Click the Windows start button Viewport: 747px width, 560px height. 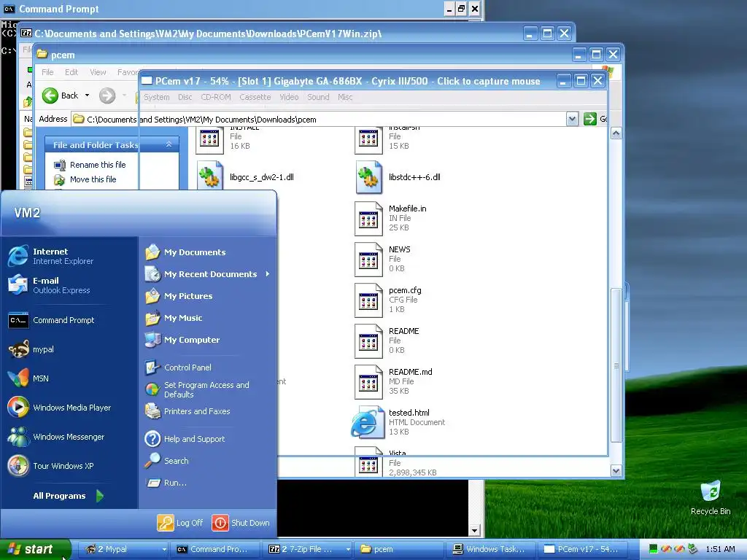(x=35, y=549)
